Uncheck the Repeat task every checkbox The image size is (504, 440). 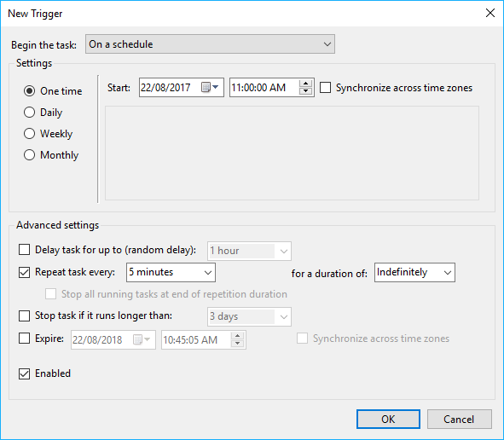pos(24,272)
